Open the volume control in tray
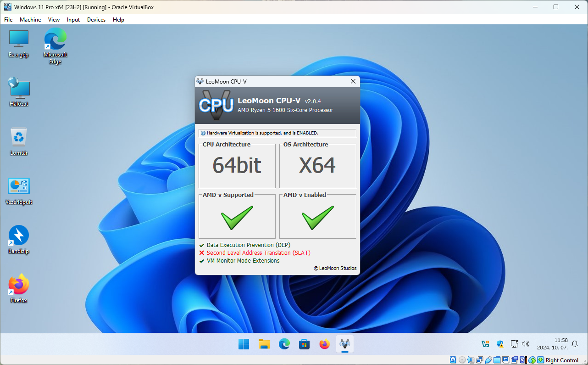 [526, 344]
